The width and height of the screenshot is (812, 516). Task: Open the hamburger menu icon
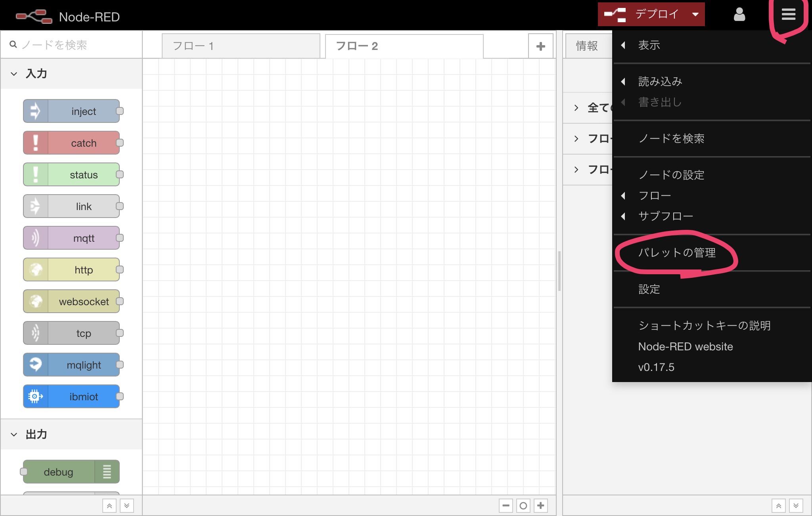pos(789,14)
